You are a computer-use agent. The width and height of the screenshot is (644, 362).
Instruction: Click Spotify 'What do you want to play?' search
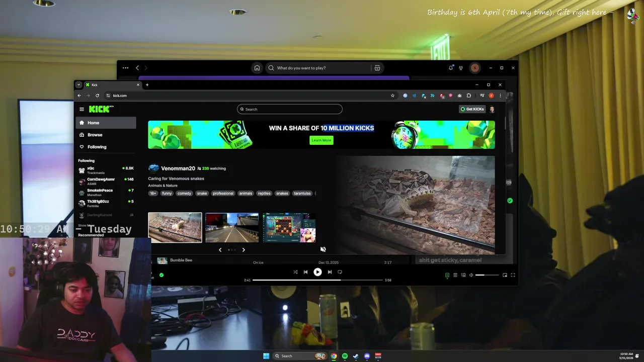tap(318, 68)
